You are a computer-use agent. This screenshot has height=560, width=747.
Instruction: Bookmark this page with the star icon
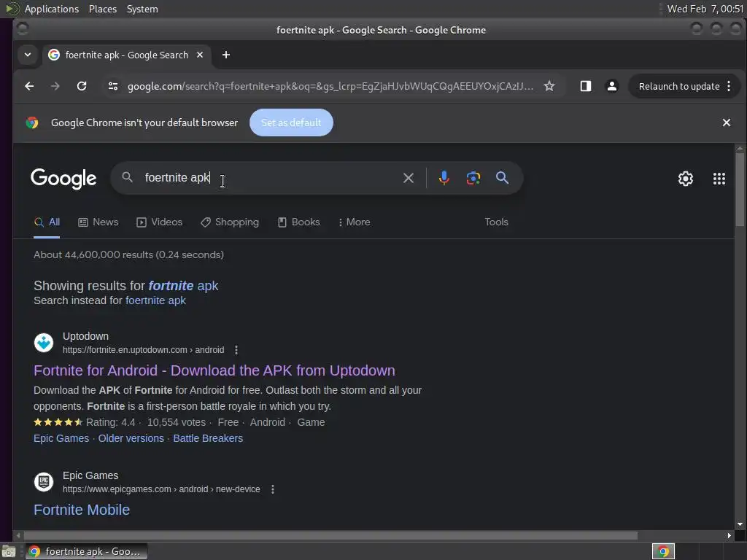[549, 86]
